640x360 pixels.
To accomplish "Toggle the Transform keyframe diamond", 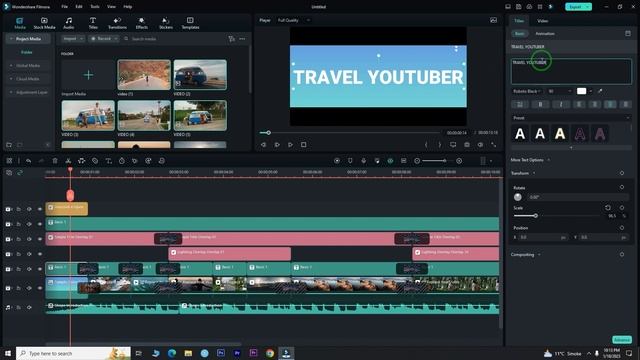I will pyautogui.click(x=622, y=173).
